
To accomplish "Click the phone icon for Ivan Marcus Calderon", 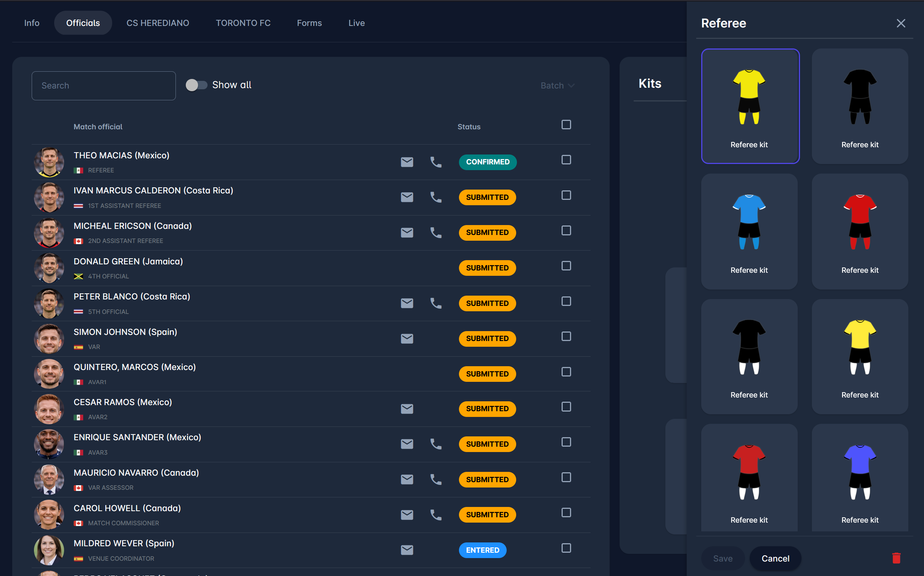I will [x=436, y=197].
